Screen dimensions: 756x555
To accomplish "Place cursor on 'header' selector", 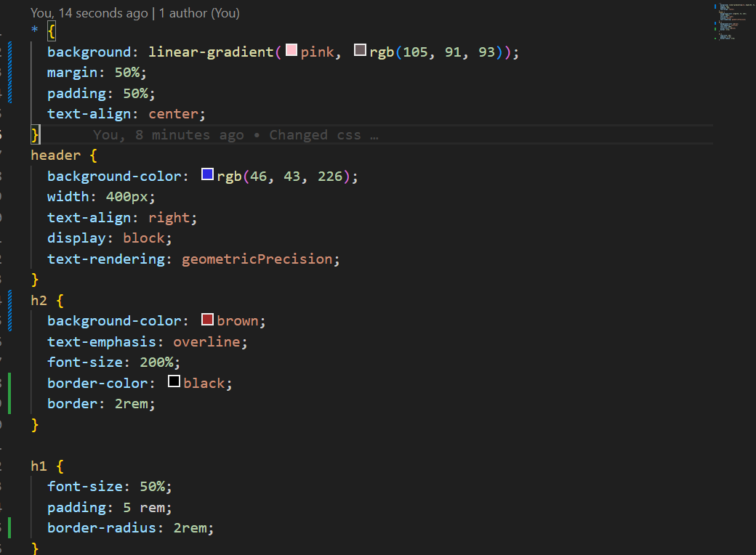I will coord(55,155).
